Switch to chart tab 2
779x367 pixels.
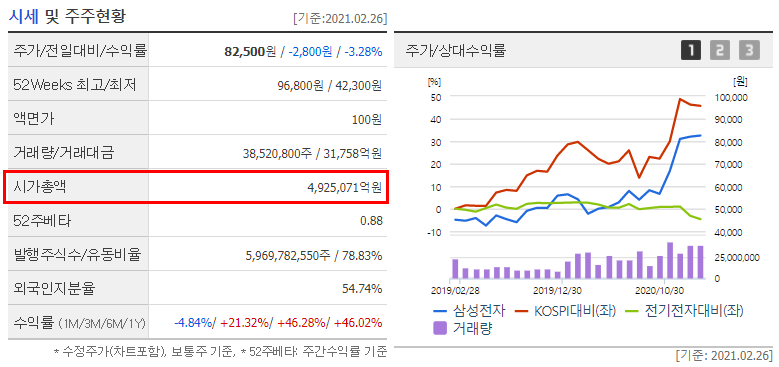click(720, 51)
